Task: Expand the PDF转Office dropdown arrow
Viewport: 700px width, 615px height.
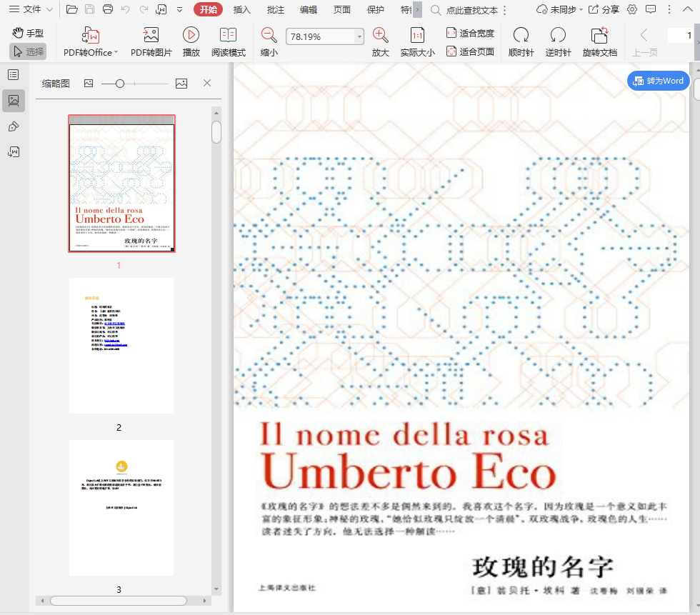Action: tap(116, 52)
